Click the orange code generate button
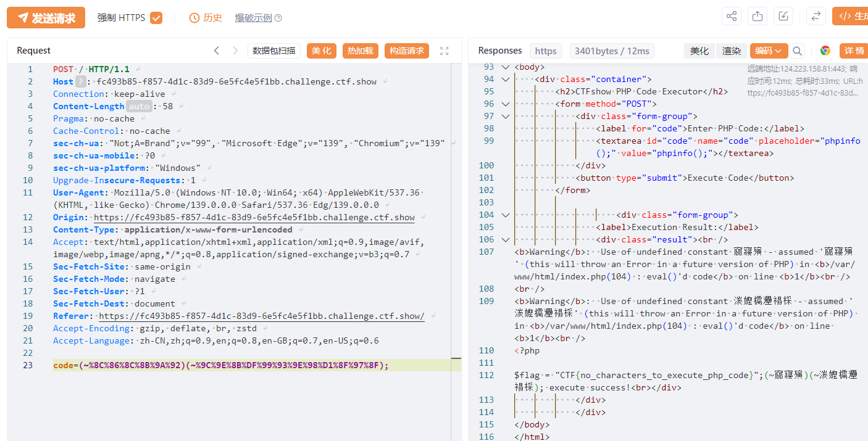The image size is (868, 441). click(849, 17)
